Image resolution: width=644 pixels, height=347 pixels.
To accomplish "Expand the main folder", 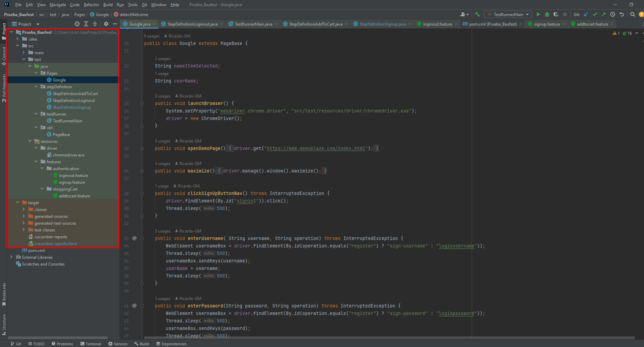I will point(24,52).
